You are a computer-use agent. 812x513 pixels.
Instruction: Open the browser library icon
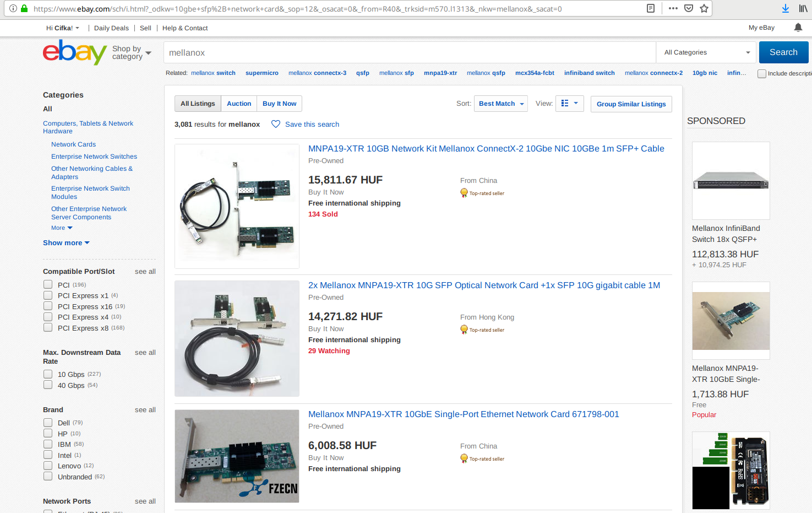(803, 8)
